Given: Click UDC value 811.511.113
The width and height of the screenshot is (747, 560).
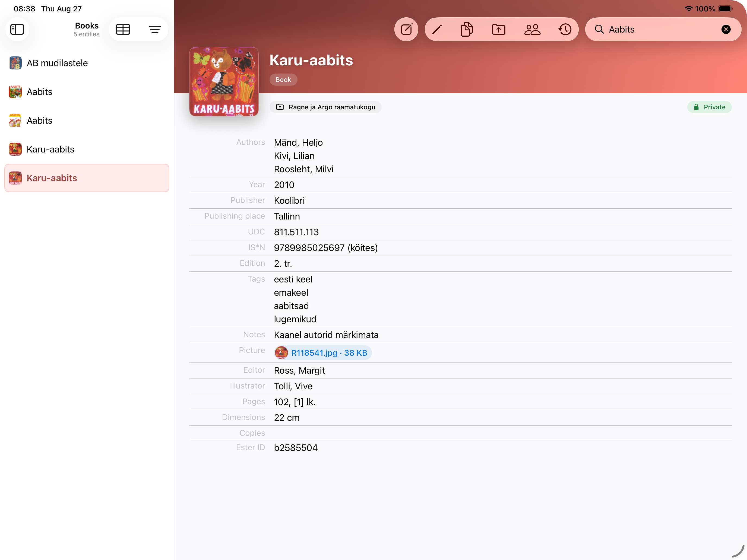Looking at the screenshot, I should coord(296,232).
